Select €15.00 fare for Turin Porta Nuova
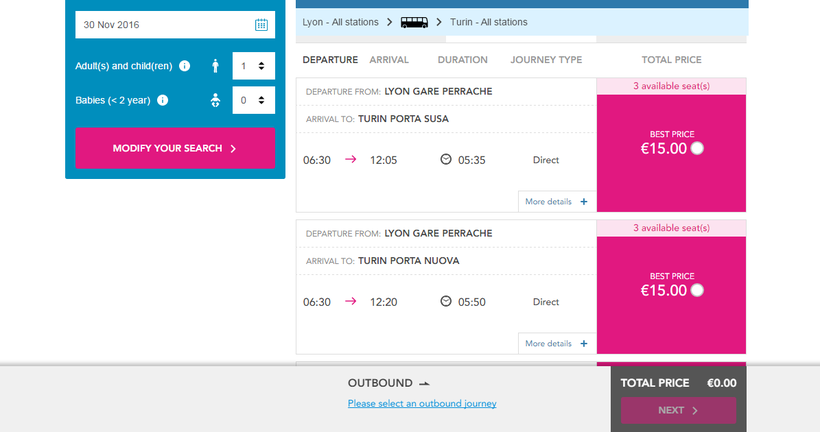This screenshot has height=432, width=820. pos(697,290)
